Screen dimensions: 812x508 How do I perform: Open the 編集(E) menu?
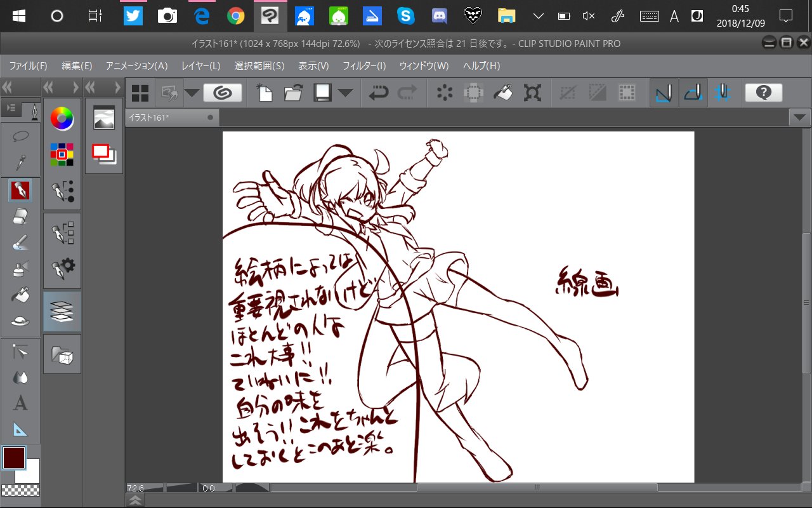77,66
